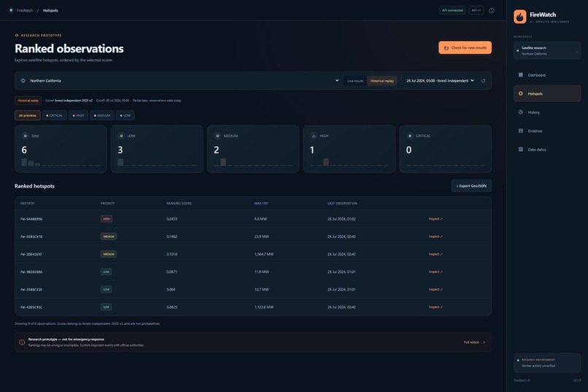Click the Export GeoJSON button
The image size is (588, 392).
coord(471,186)
